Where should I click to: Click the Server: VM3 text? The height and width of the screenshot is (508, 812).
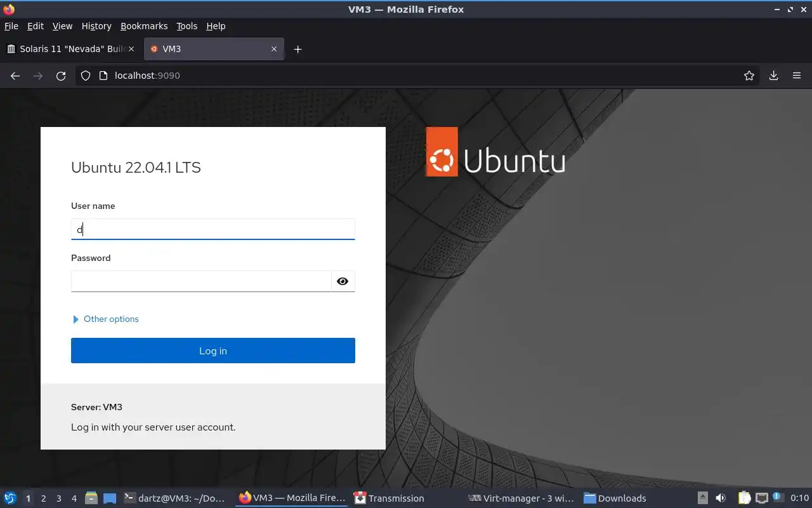96,407
